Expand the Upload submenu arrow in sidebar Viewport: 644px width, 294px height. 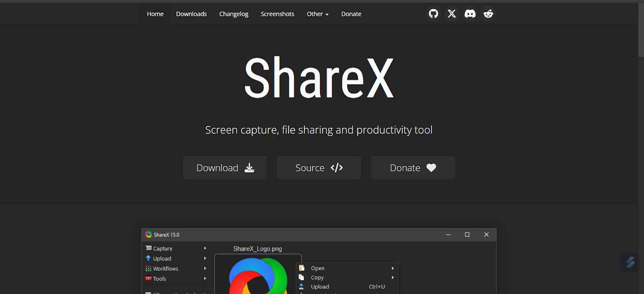(205, 258)
